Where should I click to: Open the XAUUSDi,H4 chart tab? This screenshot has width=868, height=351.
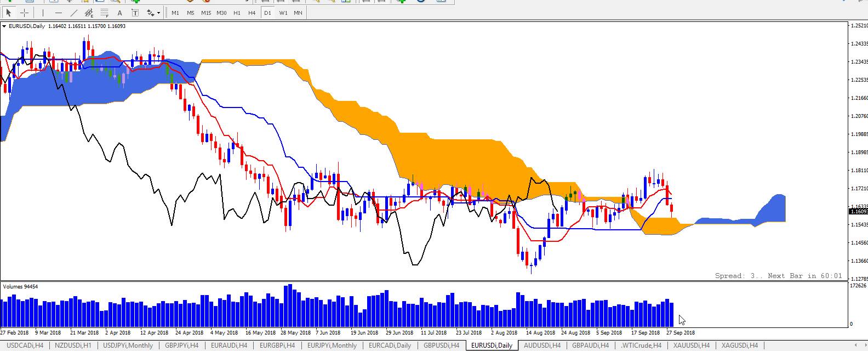[x=691, y=346]
